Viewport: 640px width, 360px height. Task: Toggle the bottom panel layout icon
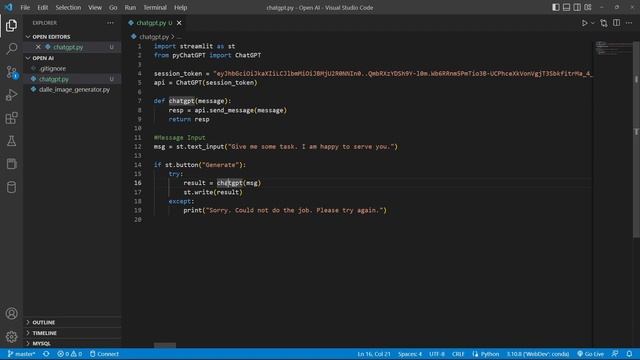[x=566, y=7]
